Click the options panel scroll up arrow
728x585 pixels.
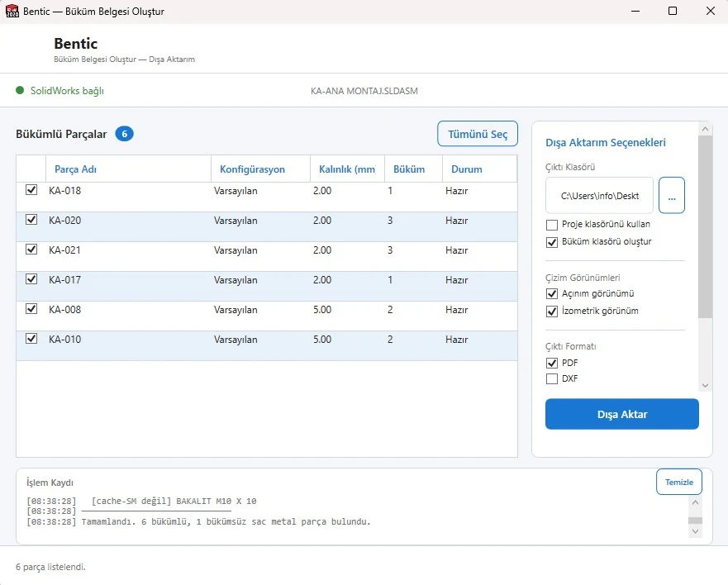[705, 129]
